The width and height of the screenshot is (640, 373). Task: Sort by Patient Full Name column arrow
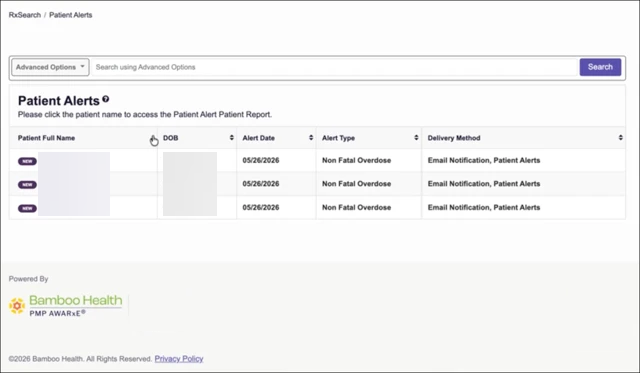(x=153, y=138)
